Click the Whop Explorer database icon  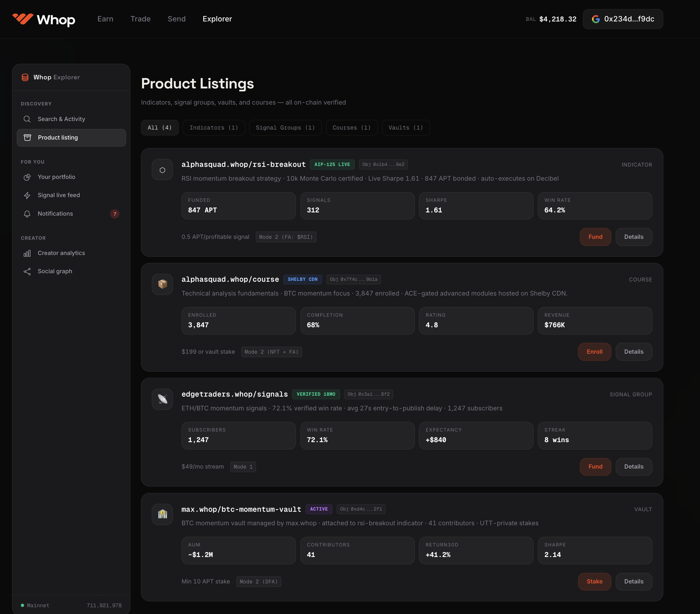(x=25, y=78)
